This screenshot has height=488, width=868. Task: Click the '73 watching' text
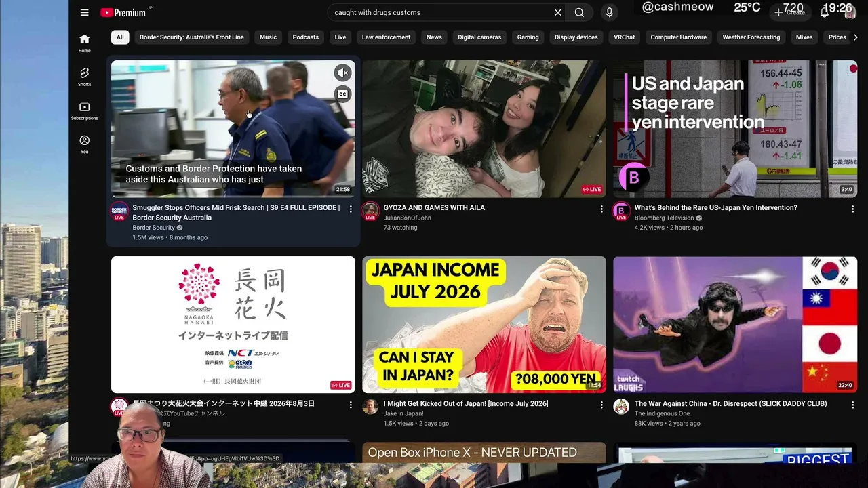pyautogui.click(x=400, y=228)
